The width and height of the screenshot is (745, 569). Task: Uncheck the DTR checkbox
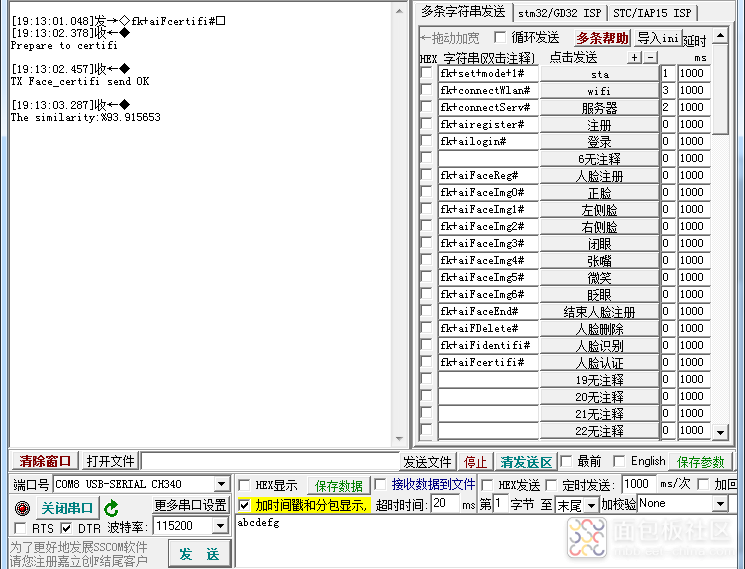(66, 528)
